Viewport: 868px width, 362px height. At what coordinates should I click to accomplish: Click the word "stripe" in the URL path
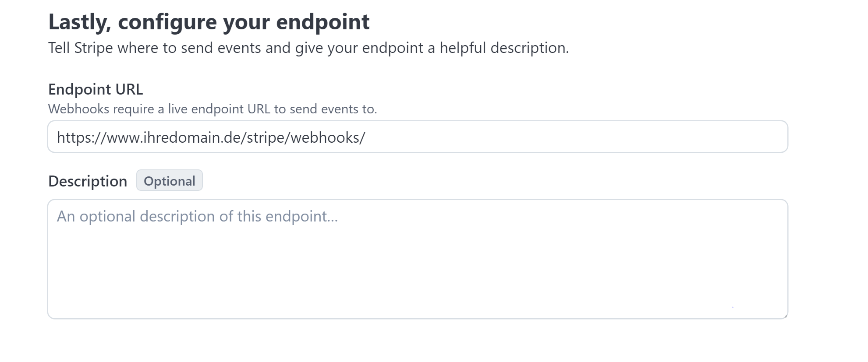(x=266, y=137)
